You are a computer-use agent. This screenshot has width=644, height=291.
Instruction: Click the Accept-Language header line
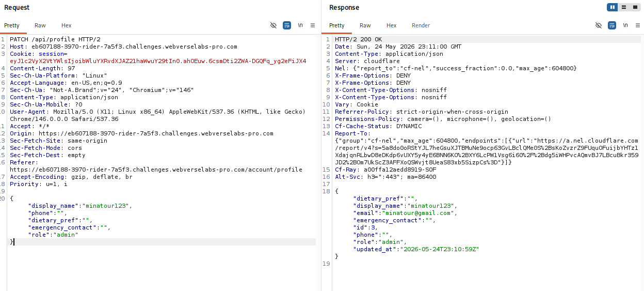coord(66,83)
